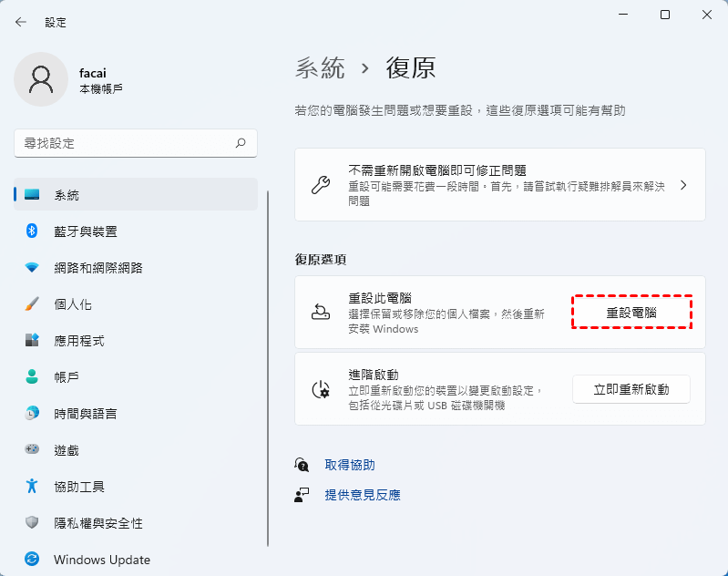Image resolution: width=728 pixels, height=576 pixels.
Task: Click the accessibility figure icon for 協助工具
Action: point(32,487)
